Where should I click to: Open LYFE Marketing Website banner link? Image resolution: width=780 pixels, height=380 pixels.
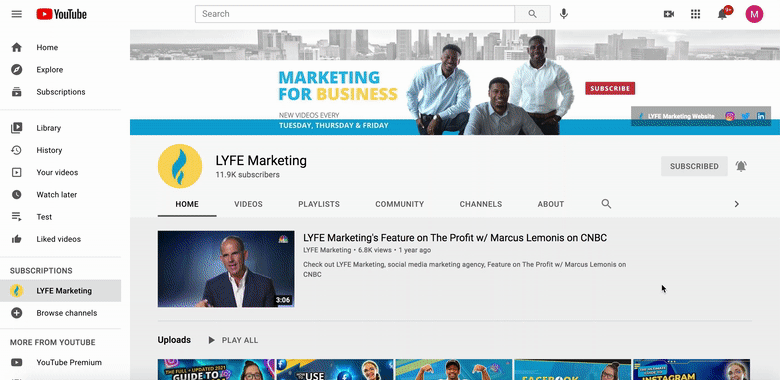676,116
